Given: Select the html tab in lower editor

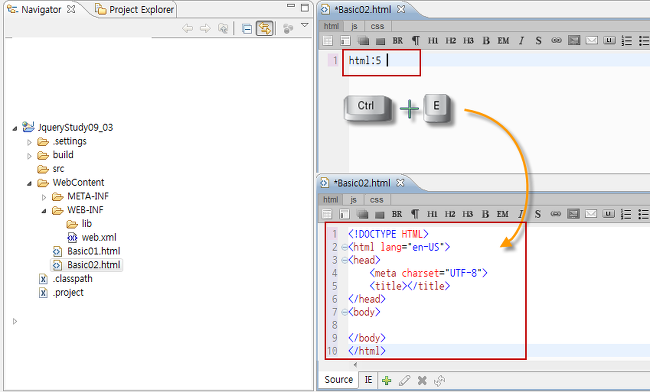Looking at the screenshot, I should [330, 200].
